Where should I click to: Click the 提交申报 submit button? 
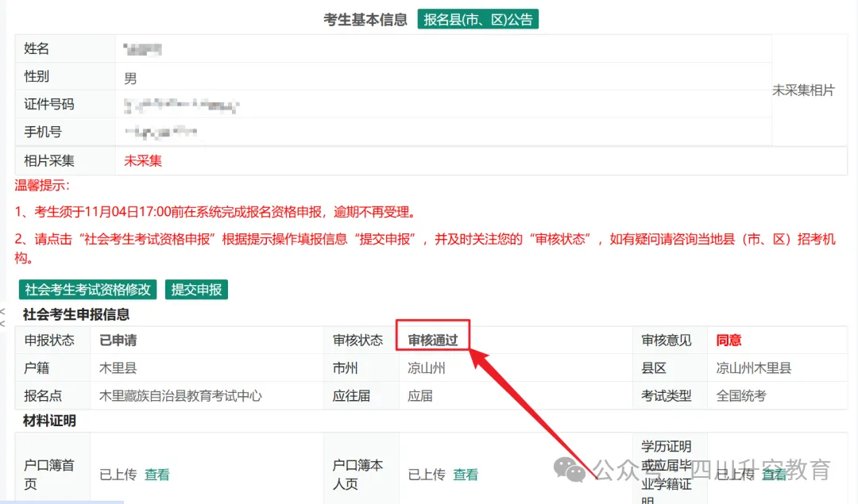196,289
